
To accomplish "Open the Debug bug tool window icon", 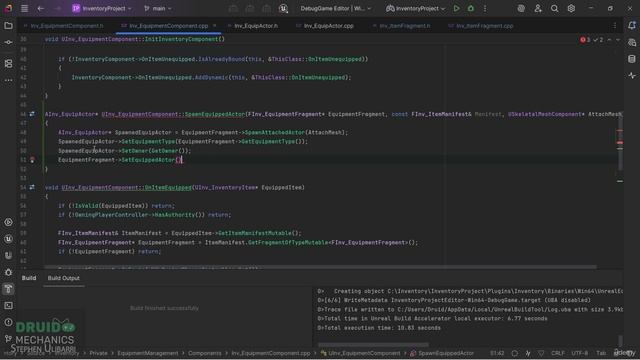I will pos(8,272).
